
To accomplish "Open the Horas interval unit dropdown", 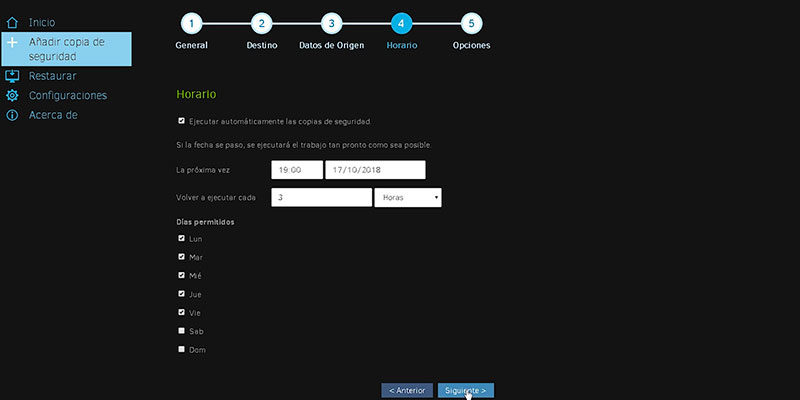I will 408,197.
